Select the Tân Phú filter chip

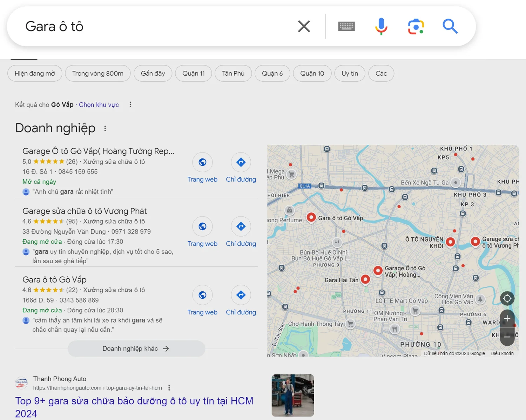pos(233,73)
